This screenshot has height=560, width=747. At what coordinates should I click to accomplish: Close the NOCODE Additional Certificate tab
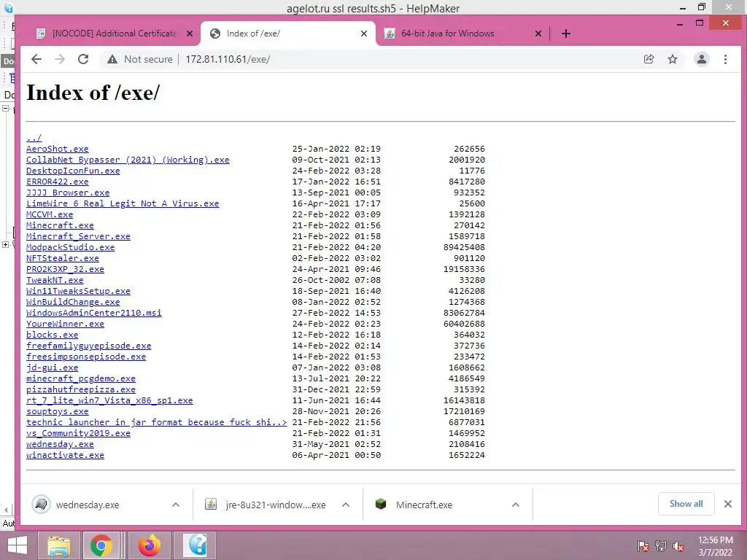coord(190,34)
